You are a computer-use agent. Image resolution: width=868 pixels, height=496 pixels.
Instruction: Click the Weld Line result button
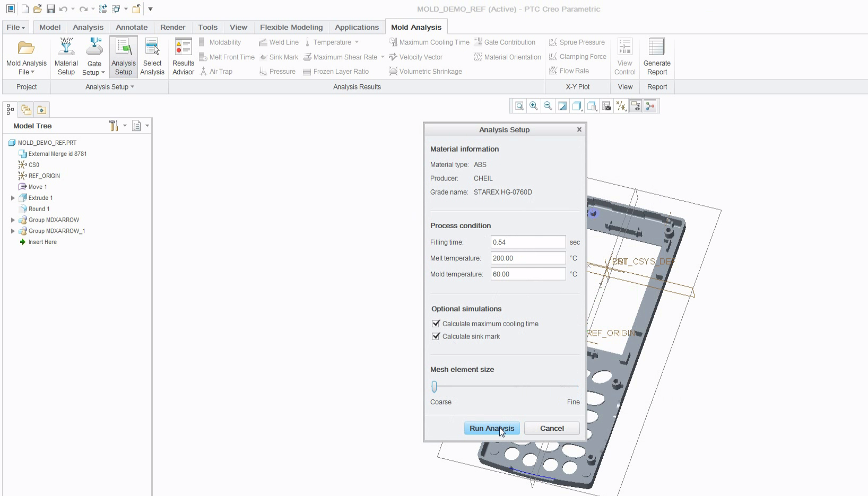click(279, 42)
